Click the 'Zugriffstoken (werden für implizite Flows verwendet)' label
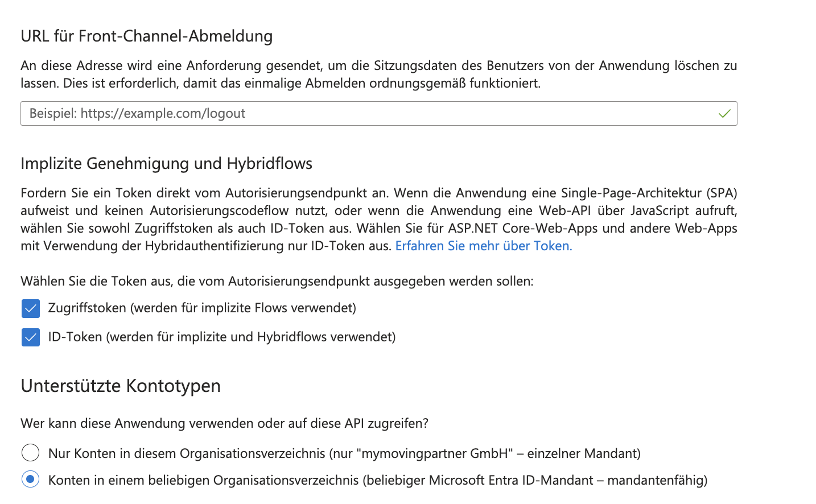This screenshot has height=504, width=816. tap(202, 308)
